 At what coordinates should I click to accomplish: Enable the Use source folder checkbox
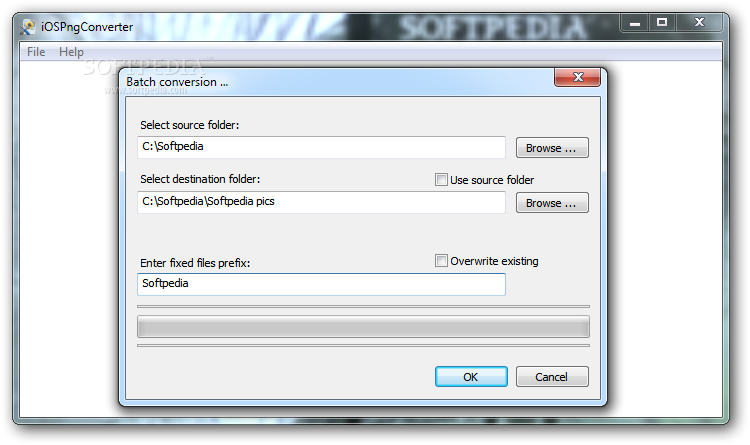441,179
